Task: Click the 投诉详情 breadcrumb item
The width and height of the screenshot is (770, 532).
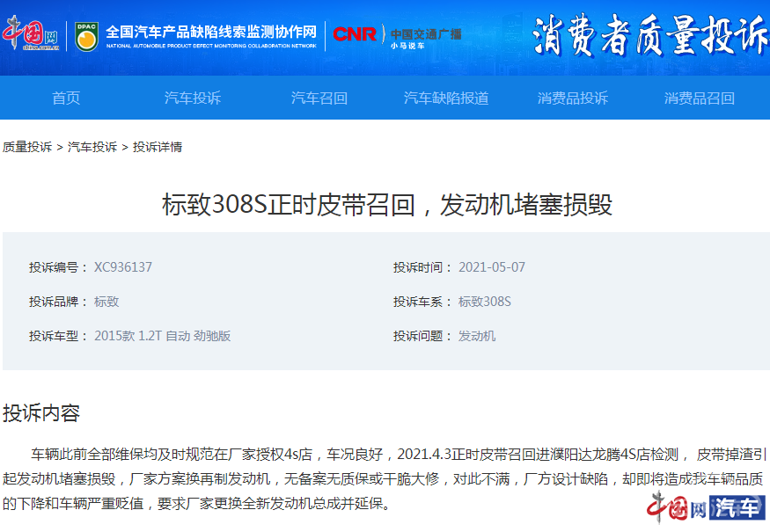Action: 158,147
